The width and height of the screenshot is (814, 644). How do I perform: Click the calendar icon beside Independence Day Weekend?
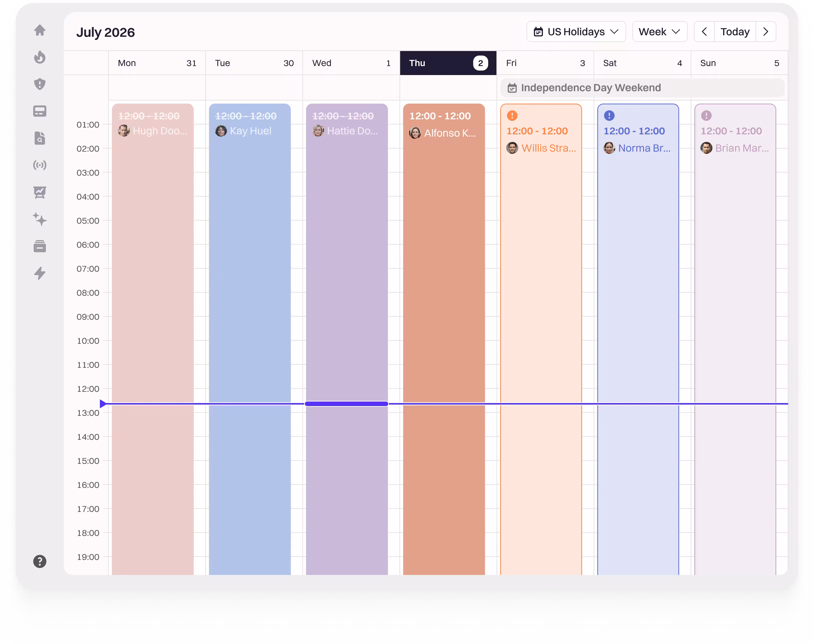click(512, 88)
